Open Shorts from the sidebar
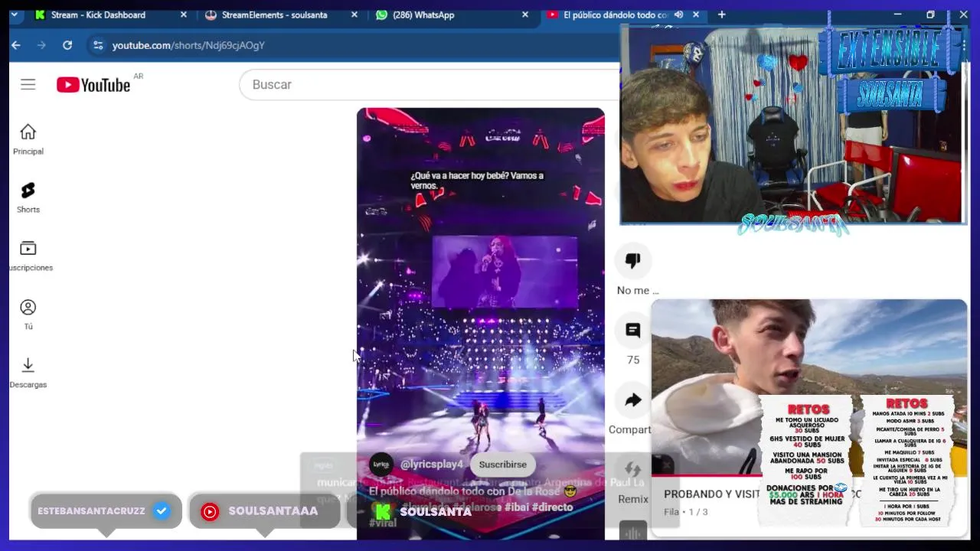Screen dimensions: 980x551 [28, 197]
